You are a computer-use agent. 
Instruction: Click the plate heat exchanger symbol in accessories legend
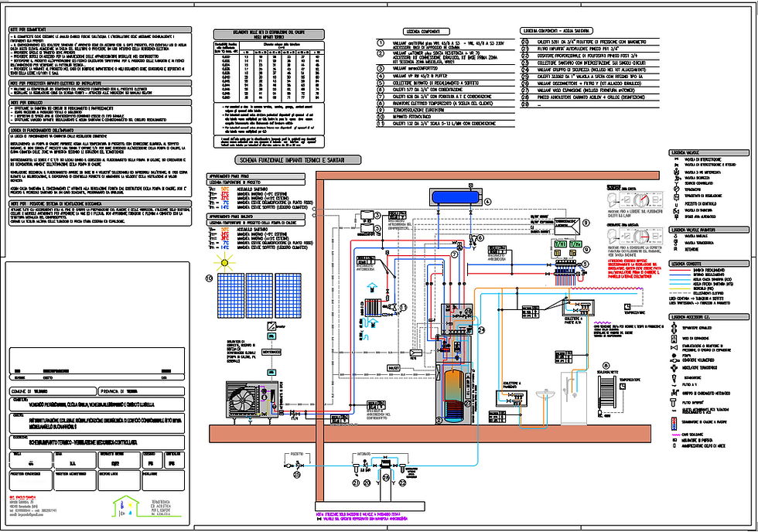tap(674, 425)
